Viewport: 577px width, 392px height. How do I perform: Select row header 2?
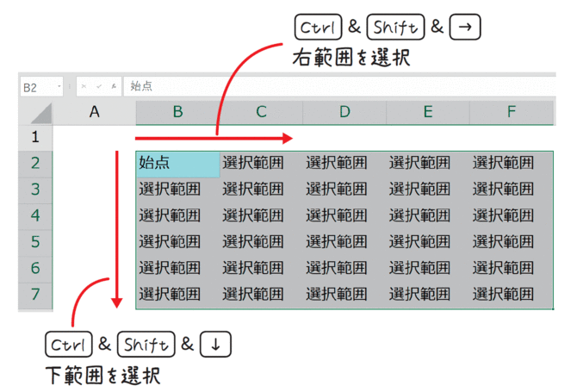coord(35,164)
